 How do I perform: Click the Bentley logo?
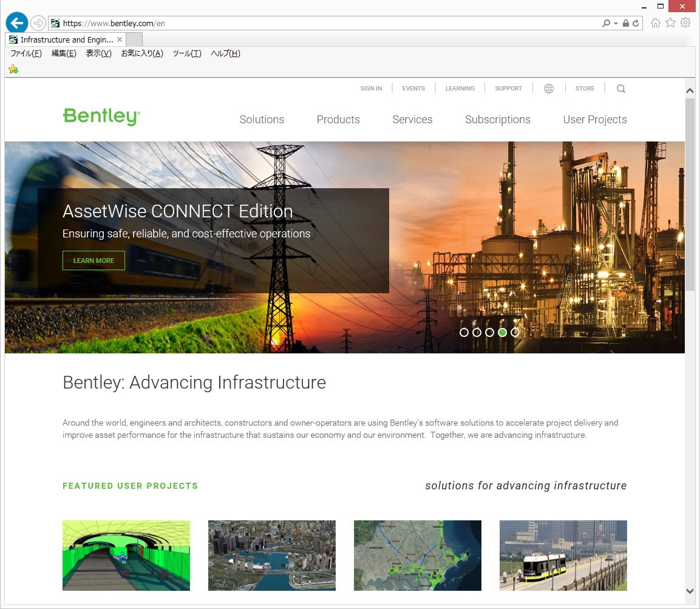pyautogui.click(x=101, y=117)
